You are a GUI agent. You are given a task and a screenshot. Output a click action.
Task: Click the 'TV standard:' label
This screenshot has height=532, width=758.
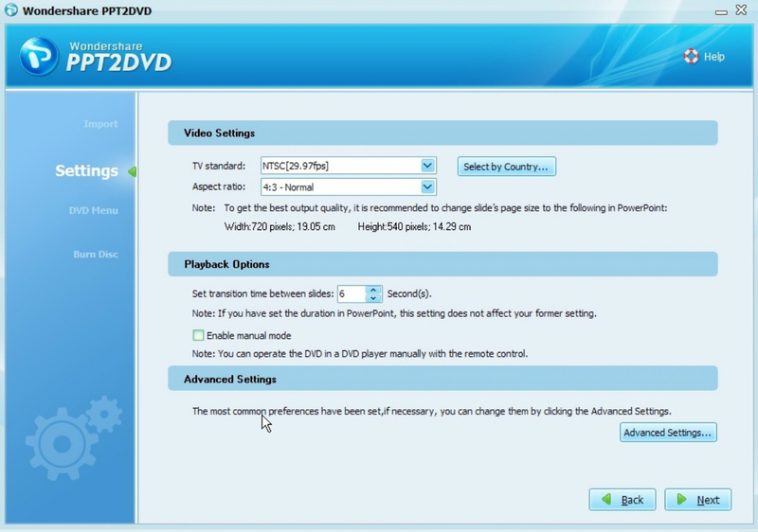[x=219, y=166]
